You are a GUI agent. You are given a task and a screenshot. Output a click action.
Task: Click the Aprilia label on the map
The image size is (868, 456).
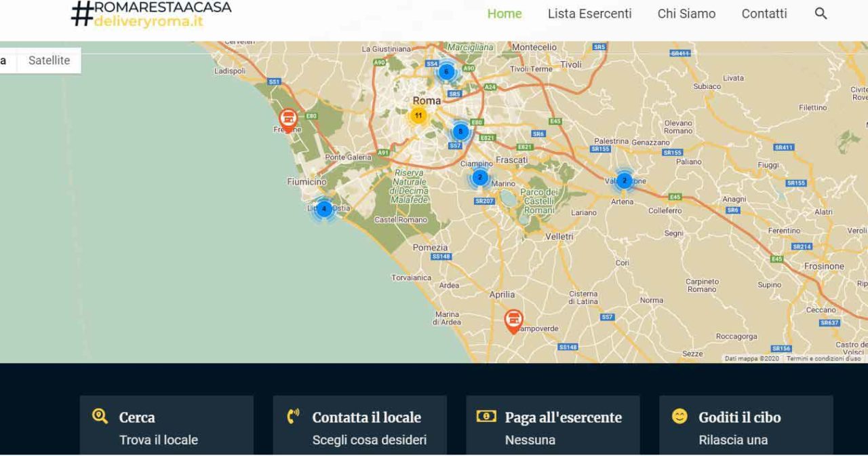502,294
